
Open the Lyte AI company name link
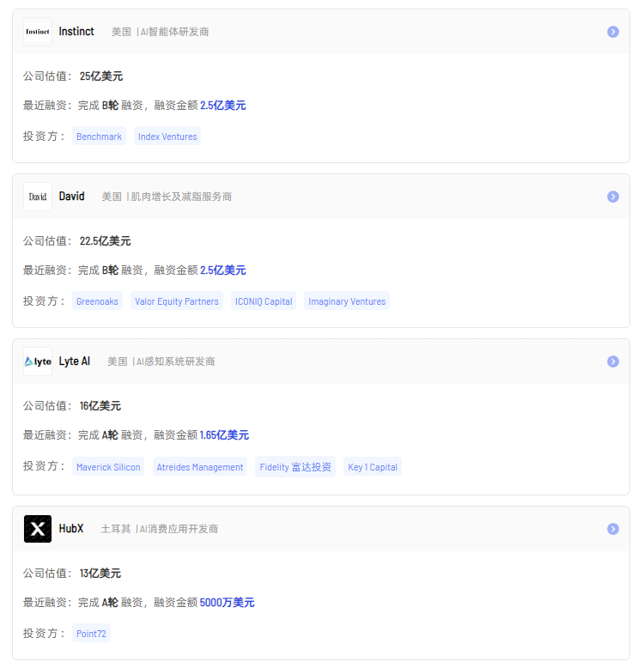coord(75,361)
